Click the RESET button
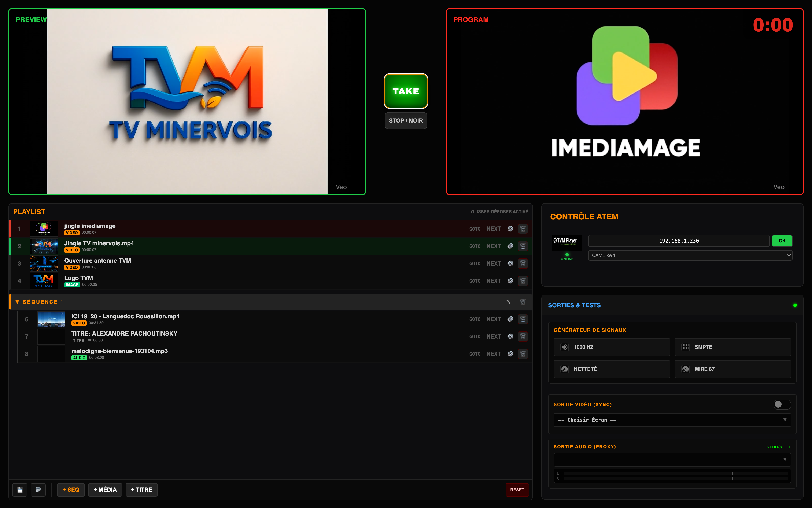 [517, 490]
